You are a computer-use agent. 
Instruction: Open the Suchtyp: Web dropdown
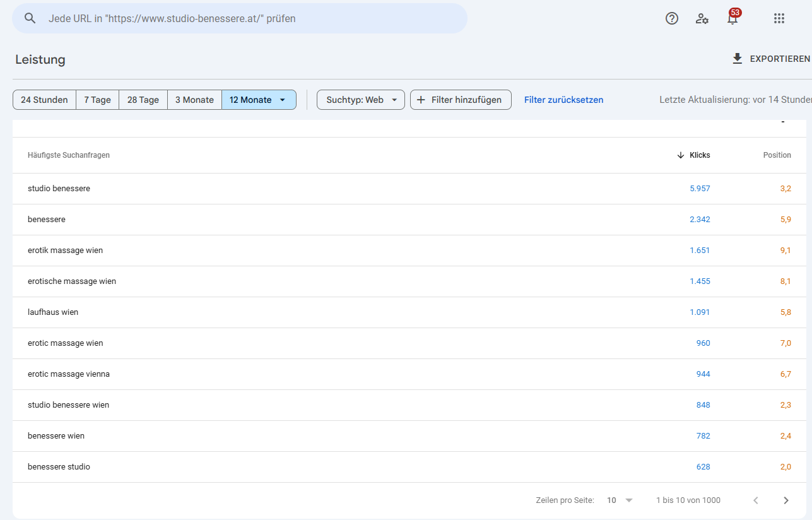[361, 100]
